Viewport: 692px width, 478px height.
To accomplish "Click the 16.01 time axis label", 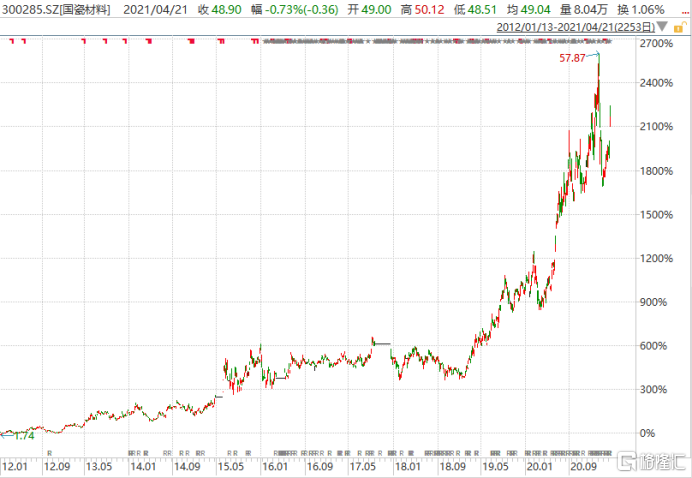I will [x=275, y=467].
